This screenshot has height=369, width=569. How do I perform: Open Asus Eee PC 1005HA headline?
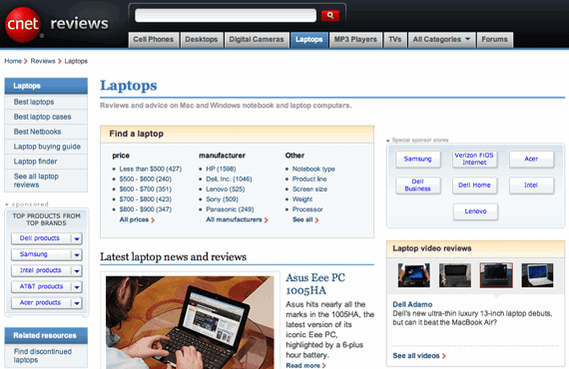click(x=315, y=284)
